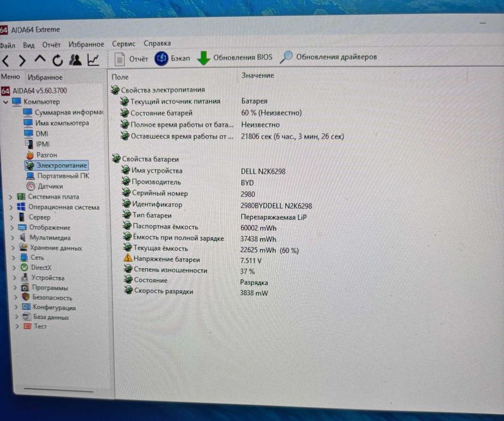Click the AIDA64 v5.60.3700 root icon
Screen dimensions: 504x421
tap(5, 91)
